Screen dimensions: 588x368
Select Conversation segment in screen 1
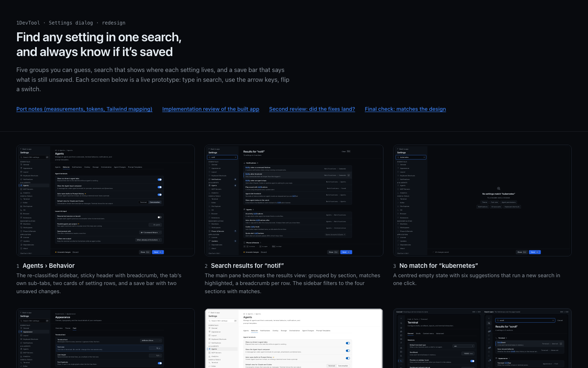155,202
